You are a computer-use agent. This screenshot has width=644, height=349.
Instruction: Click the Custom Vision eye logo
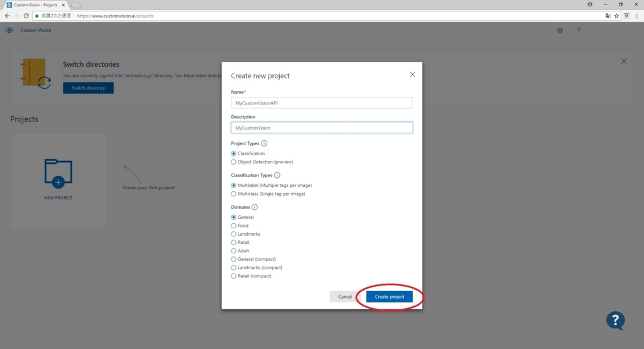9,30
